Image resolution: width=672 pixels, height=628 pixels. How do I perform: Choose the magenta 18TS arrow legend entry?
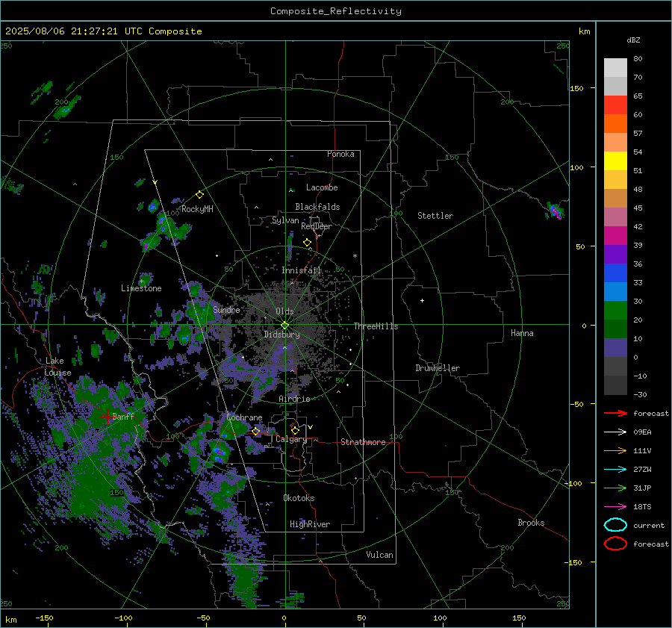point(615,507)
